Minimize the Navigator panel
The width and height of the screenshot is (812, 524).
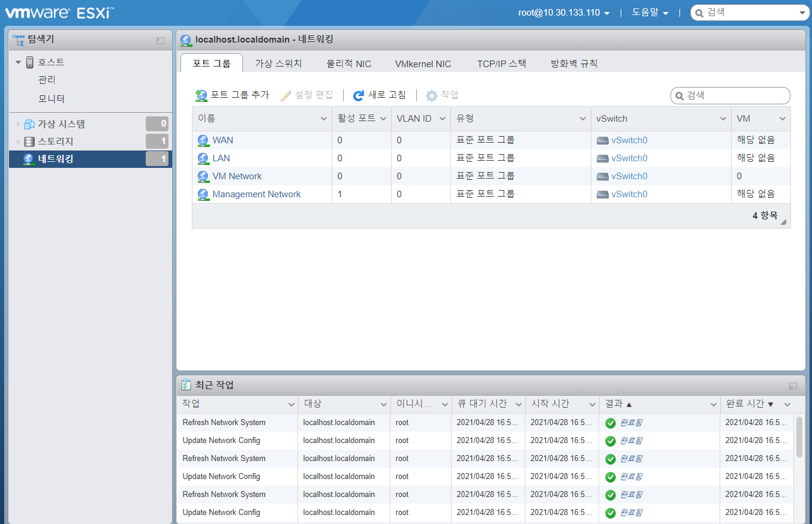tap(160, 40)
